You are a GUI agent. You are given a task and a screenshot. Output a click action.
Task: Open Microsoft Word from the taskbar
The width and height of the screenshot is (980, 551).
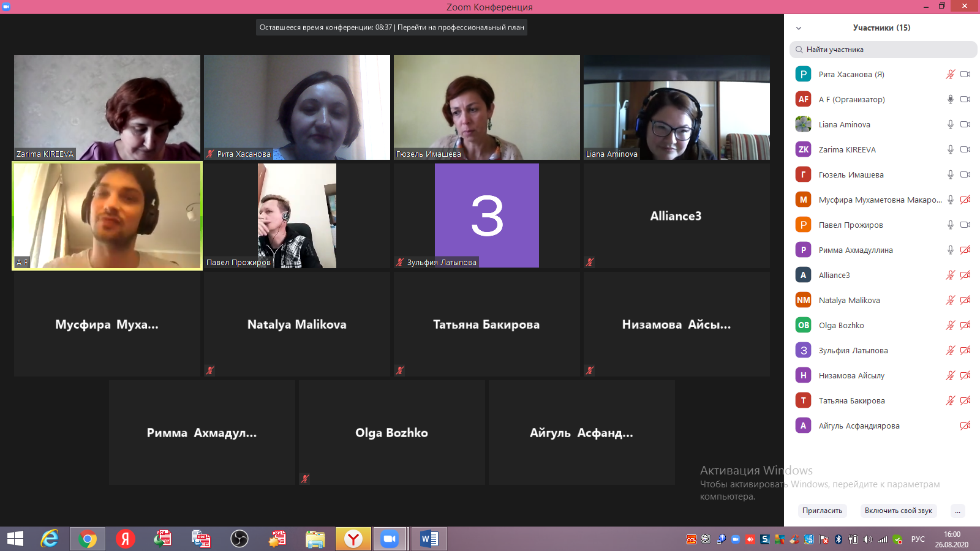click(x=429, y=539)
